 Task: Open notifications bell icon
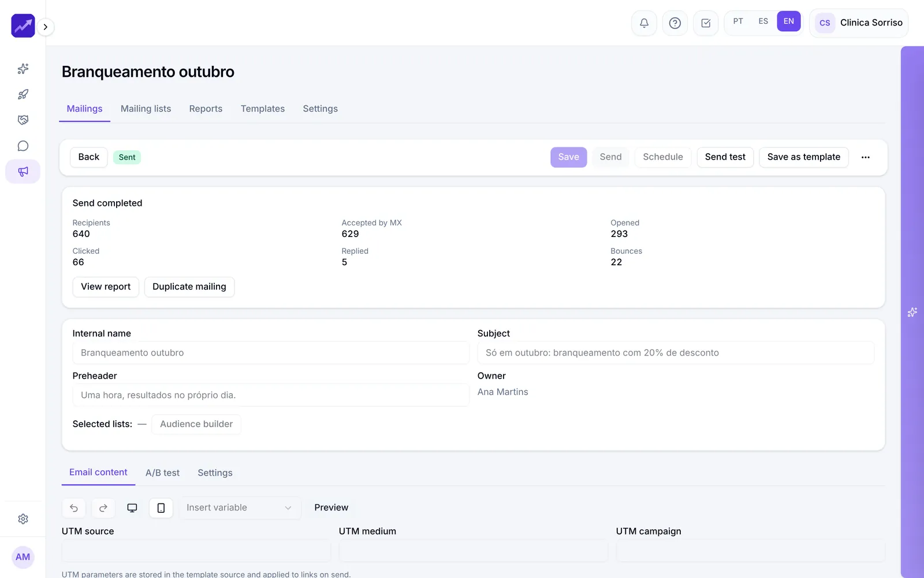[x=644, y=23]
